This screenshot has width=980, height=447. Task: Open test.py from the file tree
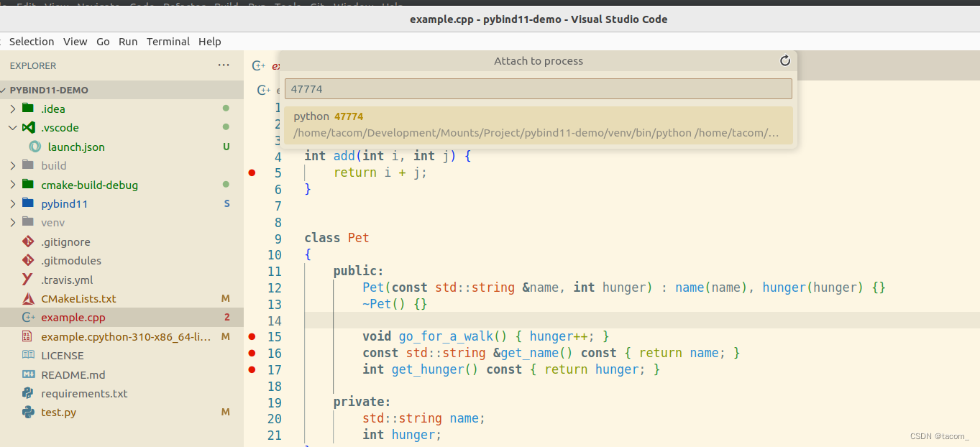click(58, 413)
